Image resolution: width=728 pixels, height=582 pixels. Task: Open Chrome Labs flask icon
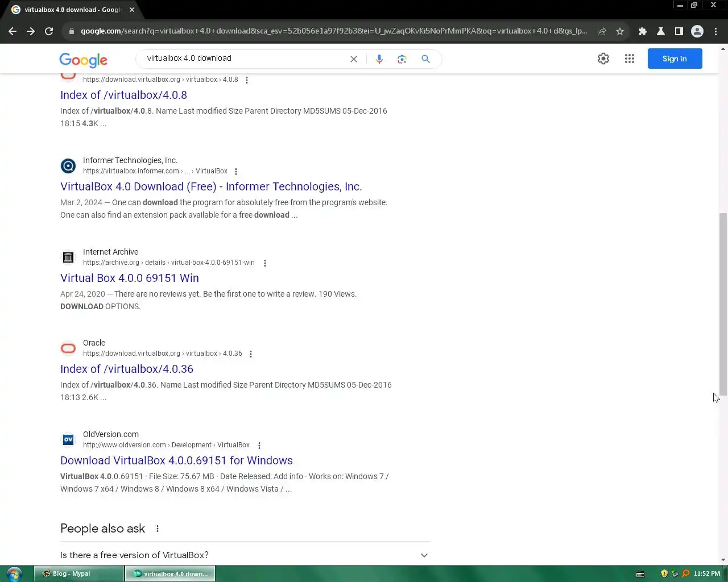[x=661, y=31]
